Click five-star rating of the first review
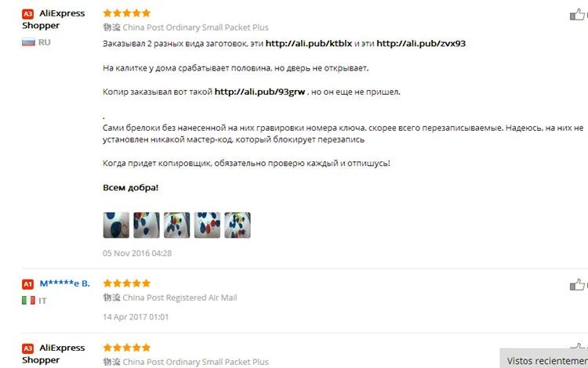Viewport: 588px width, 368px height. pos(127,13)
